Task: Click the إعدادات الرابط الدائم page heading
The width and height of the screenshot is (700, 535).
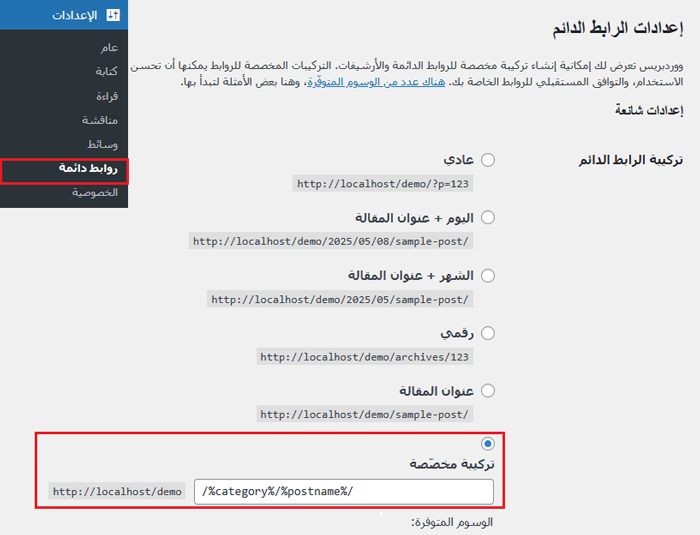Action: pos(617,28)
